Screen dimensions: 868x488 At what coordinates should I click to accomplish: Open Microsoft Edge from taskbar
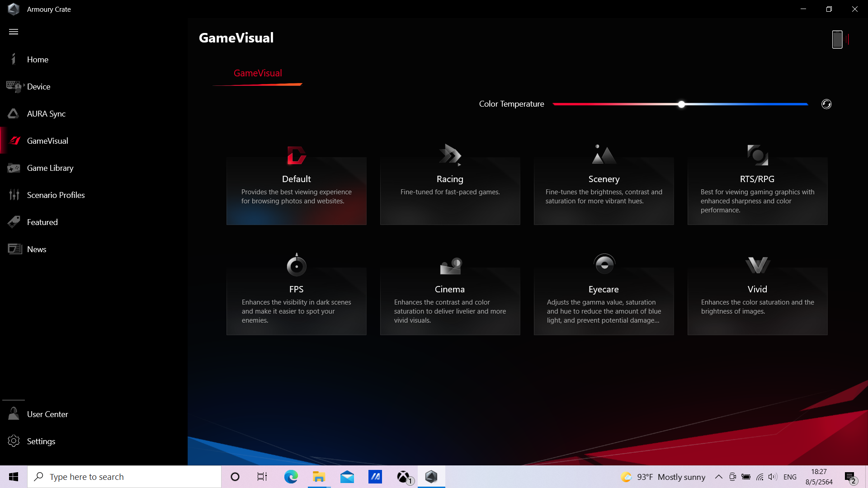click(291, 477)
